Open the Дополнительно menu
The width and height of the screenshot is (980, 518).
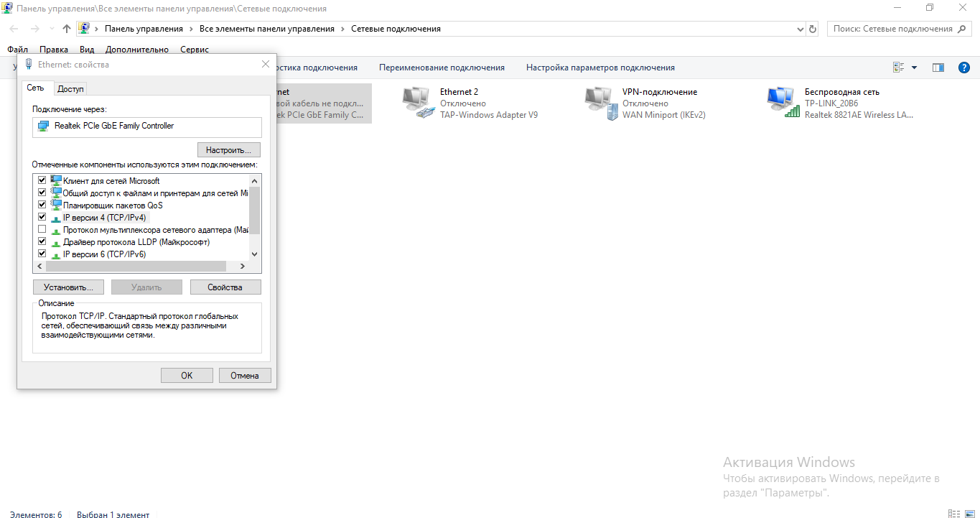click(x=137, y=50)
